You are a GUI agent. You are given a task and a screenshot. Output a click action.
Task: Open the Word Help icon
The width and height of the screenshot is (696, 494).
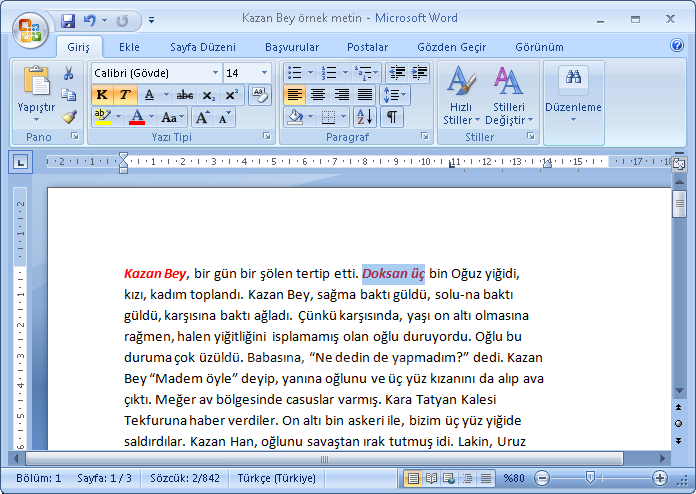676,45
